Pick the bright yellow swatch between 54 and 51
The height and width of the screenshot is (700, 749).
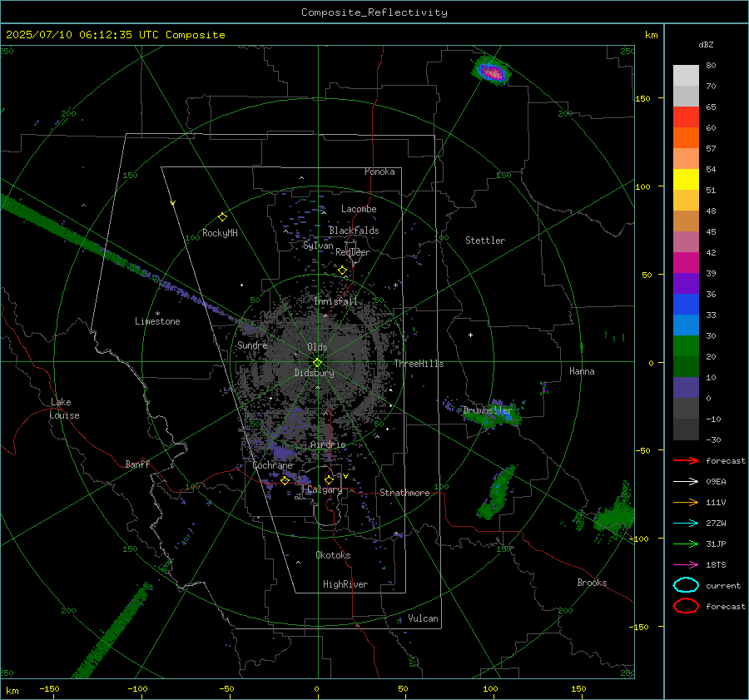686,179
